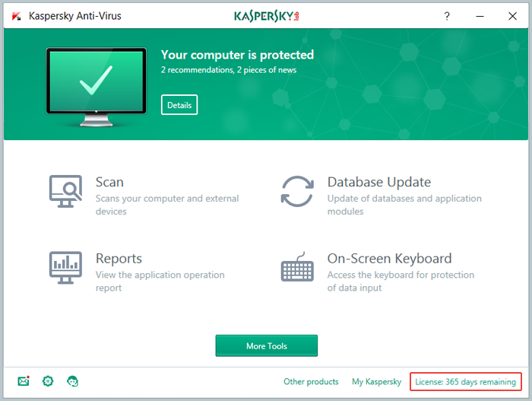Open Support via the headset agent icon
The image size is (532, 401).
coord(73,381)
